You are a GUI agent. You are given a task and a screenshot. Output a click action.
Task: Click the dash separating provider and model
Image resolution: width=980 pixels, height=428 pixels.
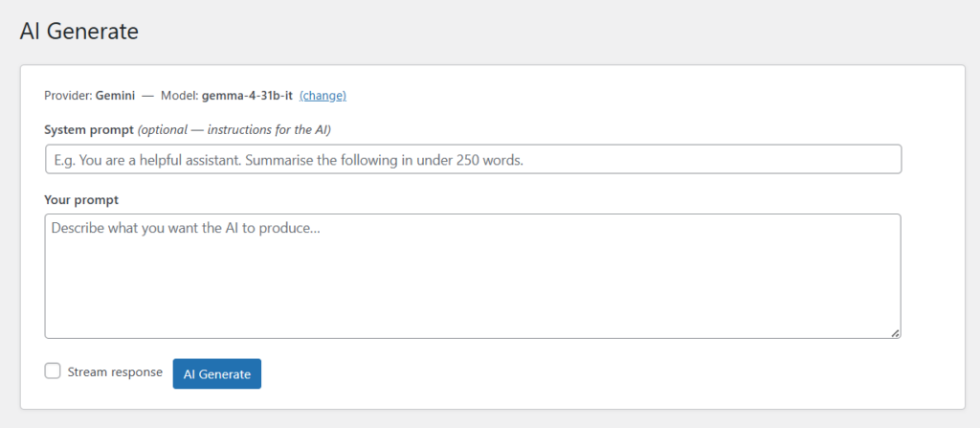(x=147, y=96)
